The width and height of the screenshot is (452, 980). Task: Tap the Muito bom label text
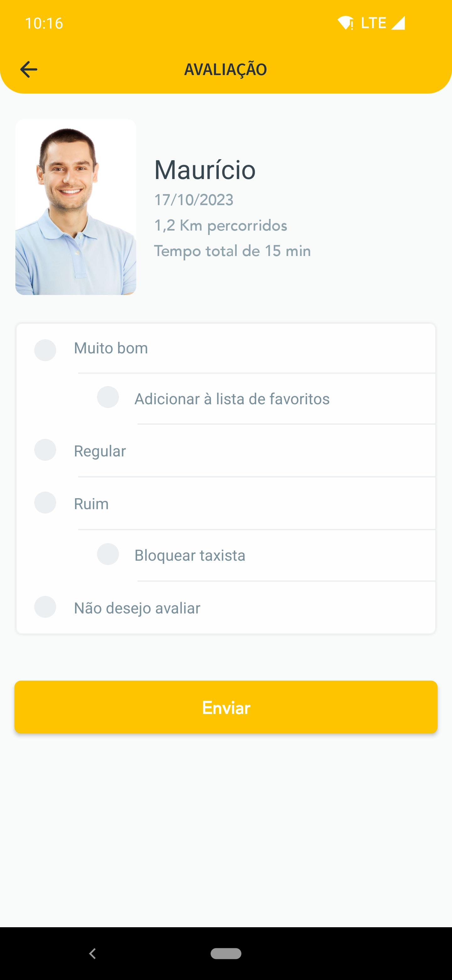click(110, 348)
